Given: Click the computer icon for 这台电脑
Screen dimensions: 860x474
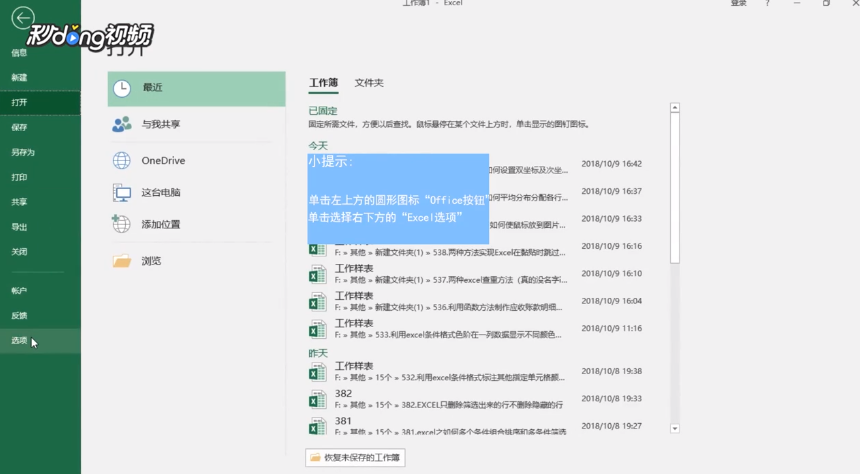Looking at the screenshot, I should pyautogui.click(x=122, y=193).
